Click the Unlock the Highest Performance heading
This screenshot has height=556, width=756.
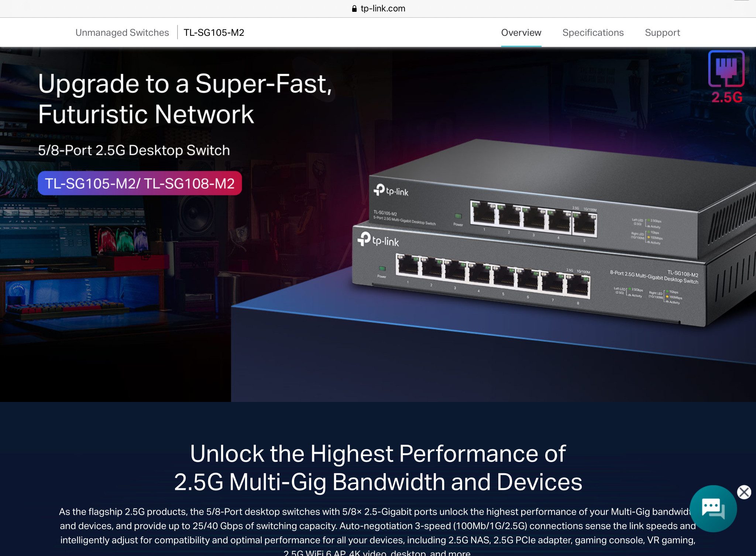[x=378, y=468]
